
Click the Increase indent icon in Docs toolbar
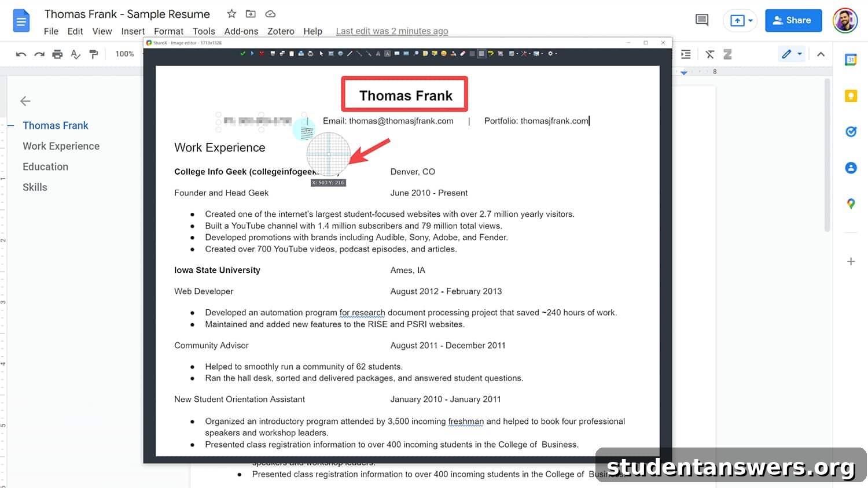click(686, 54)
